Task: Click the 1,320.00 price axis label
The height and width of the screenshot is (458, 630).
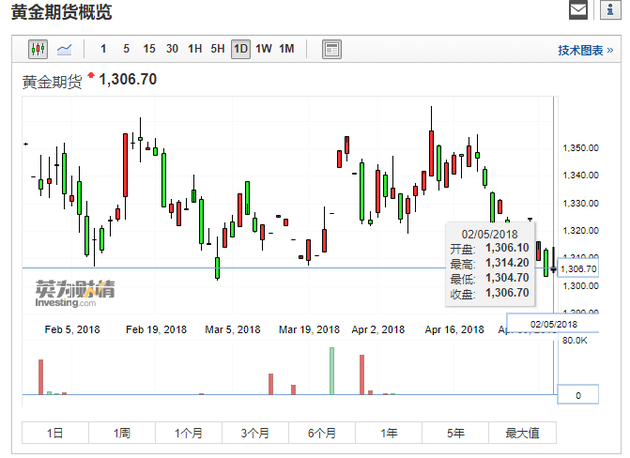Action: coord(581,231)
